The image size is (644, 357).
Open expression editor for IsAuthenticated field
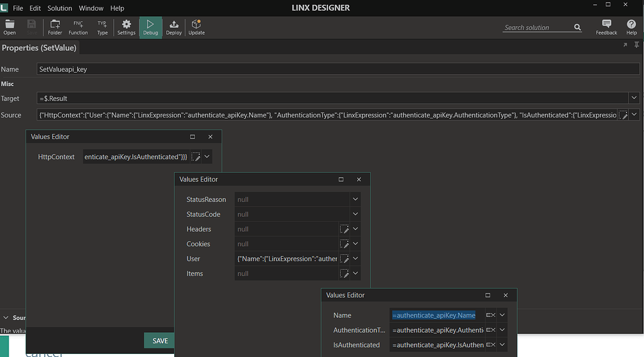tap(490, 345)
